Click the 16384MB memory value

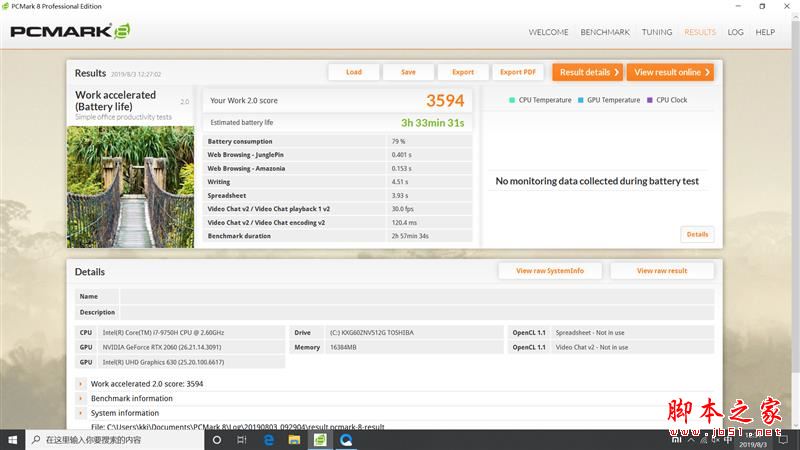pos(343,347)
